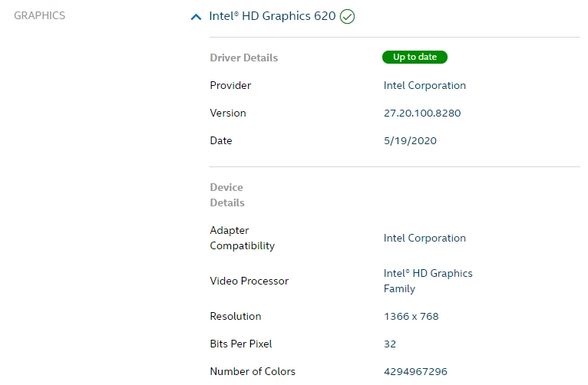Screen dimensions: 588x385
Task: Click the Resolution label
Action: (x=235, y=316)
